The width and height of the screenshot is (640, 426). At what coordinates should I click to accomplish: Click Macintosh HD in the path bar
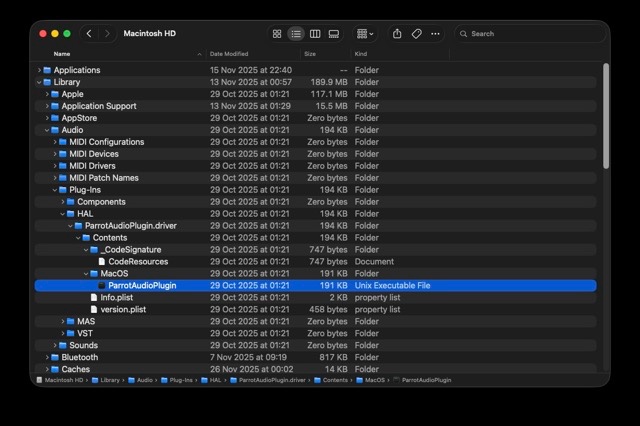(64, 380)
